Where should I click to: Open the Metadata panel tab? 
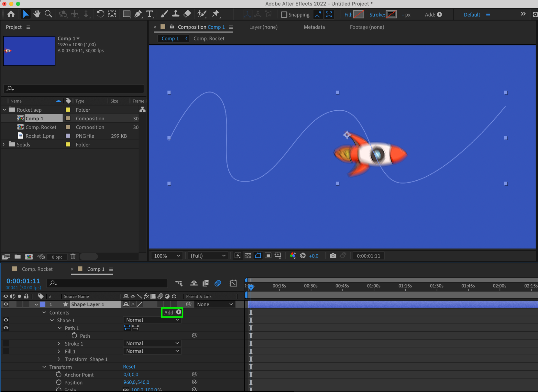tap(314, 27)
